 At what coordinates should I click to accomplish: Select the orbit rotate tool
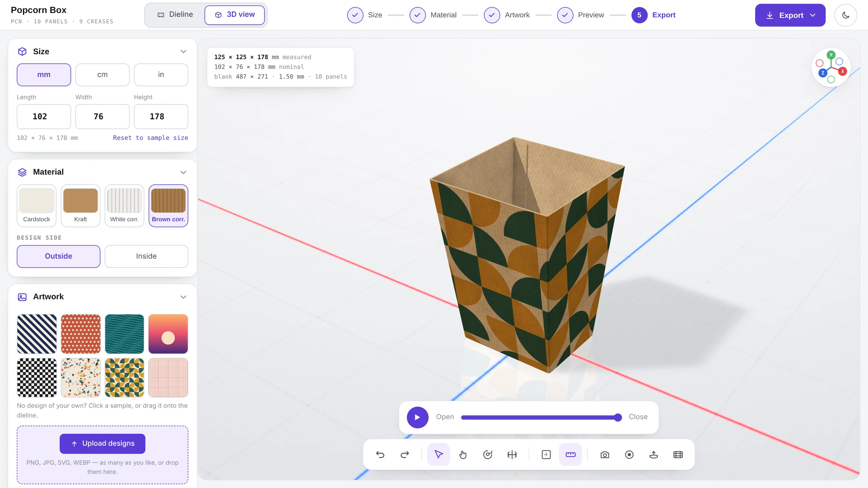click(488, 454)
